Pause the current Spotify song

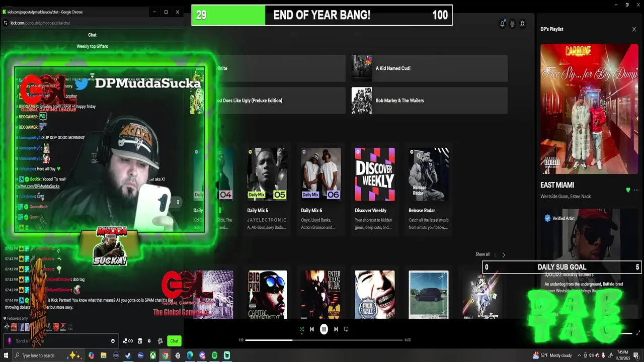[324, 329]
